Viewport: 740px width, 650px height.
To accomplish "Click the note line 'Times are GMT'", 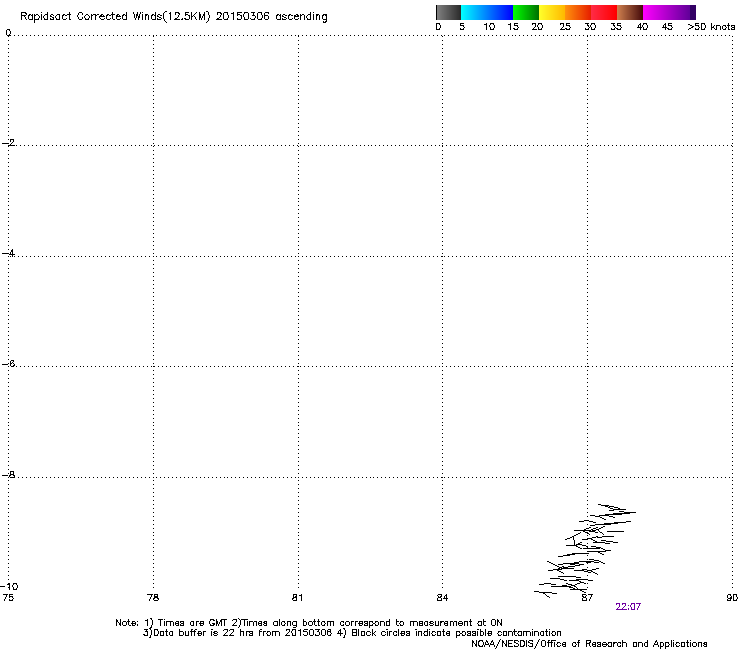I will pyautogui.click(x=192, y=623).
